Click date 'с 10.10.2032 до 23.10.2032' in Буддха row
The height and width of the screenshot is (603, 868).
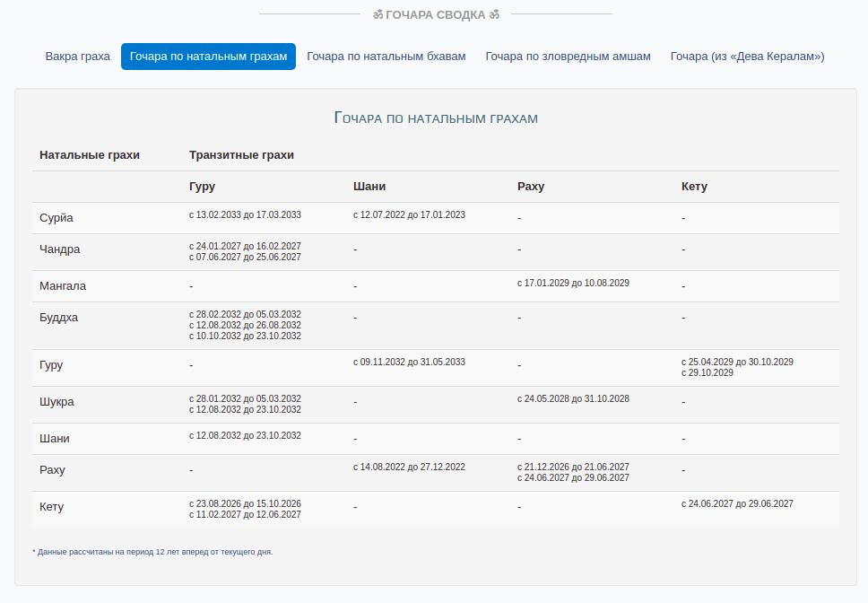(245, 336)
